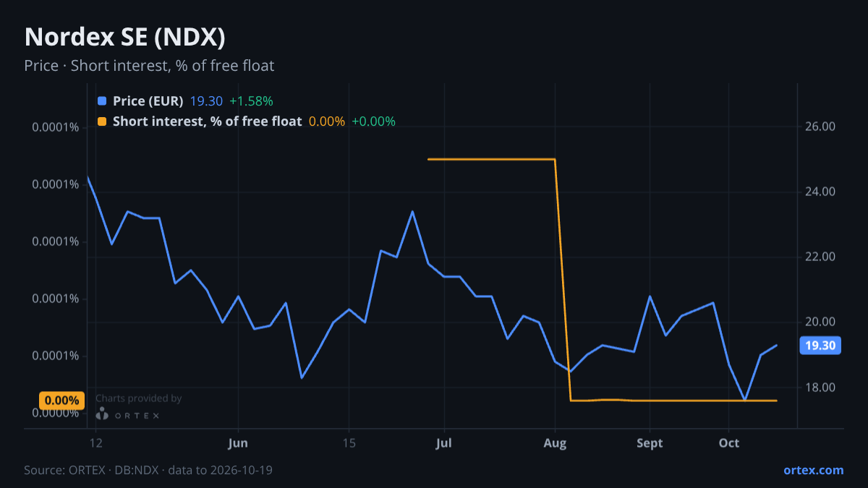The height and width of the screenshot is (488, 868).
Task: Click the source text ending data to 2026-10-19
Action: (x=148, y=470)
